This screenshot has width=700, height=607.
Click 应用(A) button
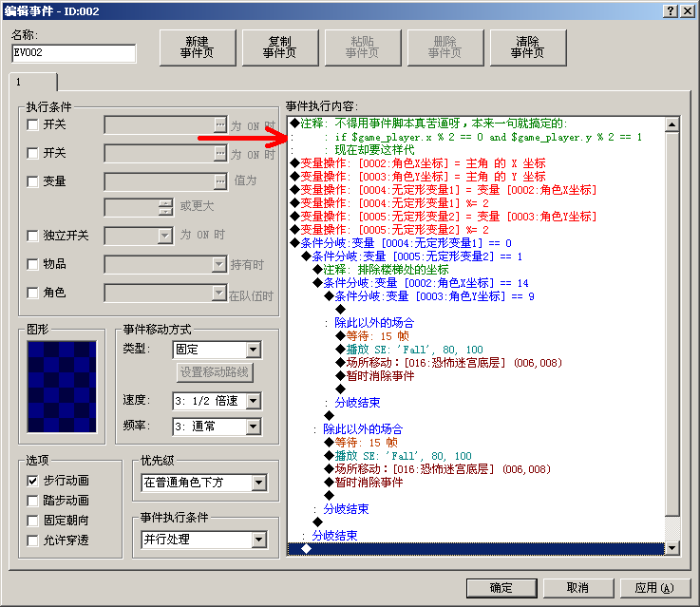[655, 588]
